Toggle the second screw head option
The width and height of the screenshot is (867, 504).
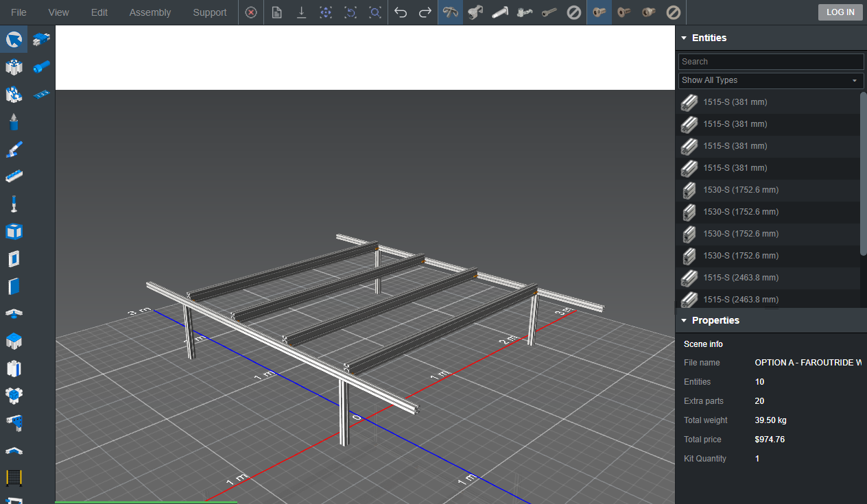[x=624, y=12]
